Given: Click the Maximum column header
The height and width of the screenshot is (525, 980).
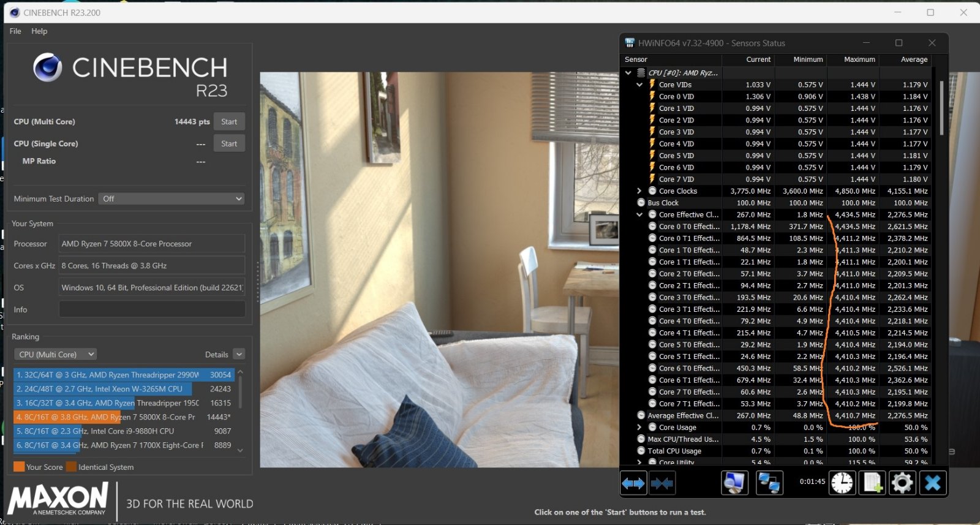Looking at the screenshot, I should pos(859,59).
